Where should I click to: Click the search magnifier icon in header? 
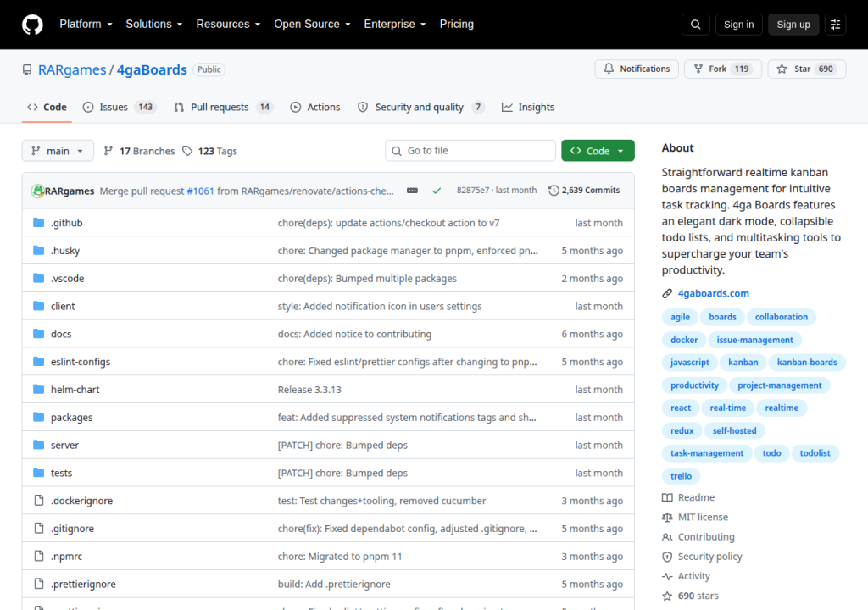click(696, 25)
